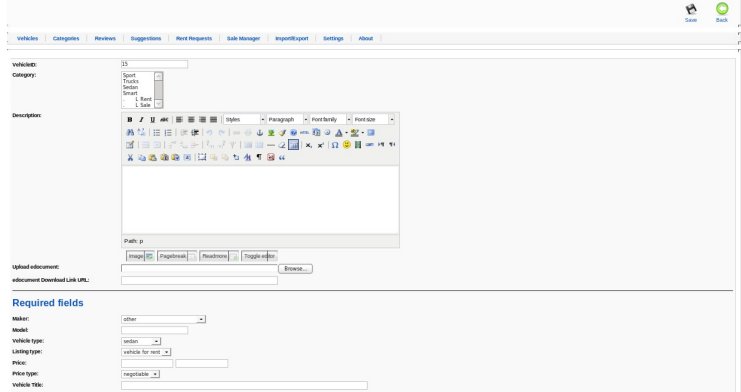This screenshot has width=741, height=392.
Task: Open the background color picker arrow
Action: (x=362, y=132)
